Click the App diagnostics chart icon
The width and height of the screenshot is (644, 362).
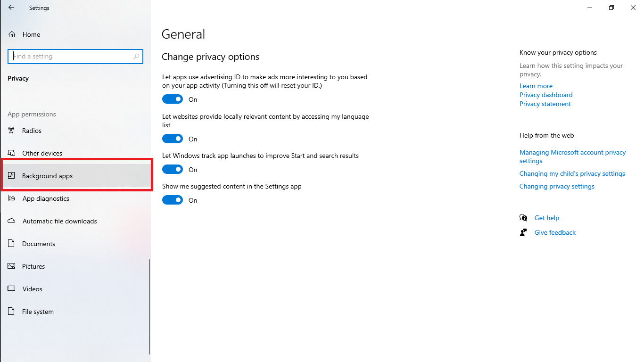tap(12, 198)
